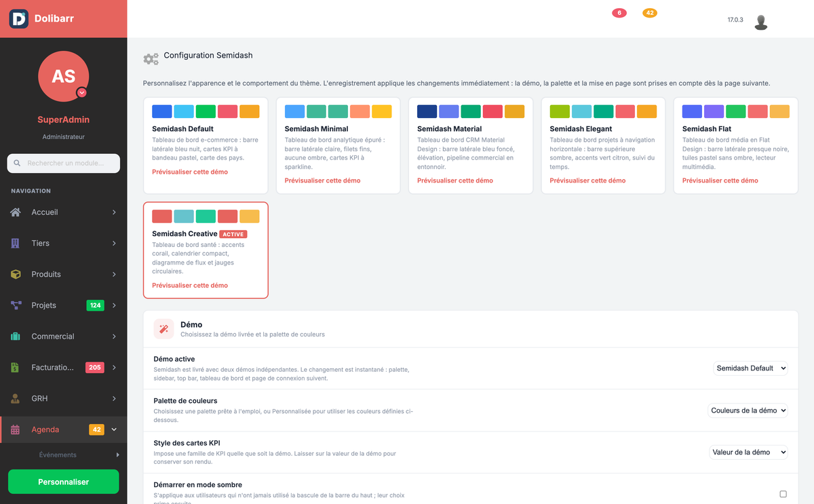This screenshot has height=504, width=814.
Task: Expand the GRH menu chevron
Action: coord(114,399)
